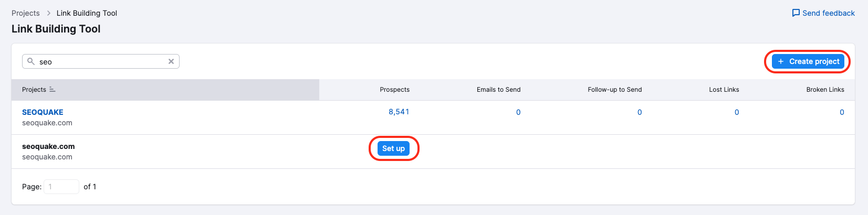Clear the seo search text
Image resolution: width=868 pixels, height=215 pixels.
click(x=171, y=61)
